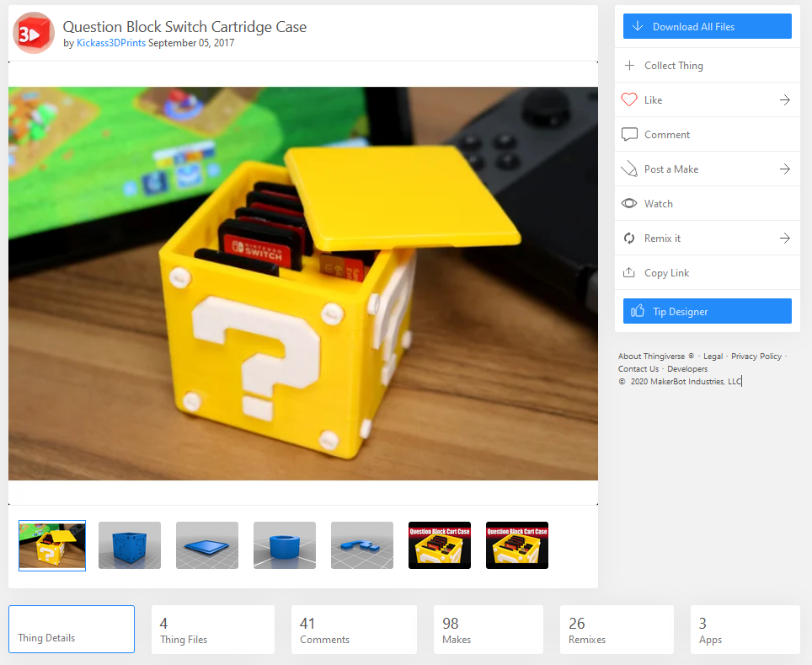
Task: Click the Kickass3DPrints red avatar logo
Action: [34, 33]
